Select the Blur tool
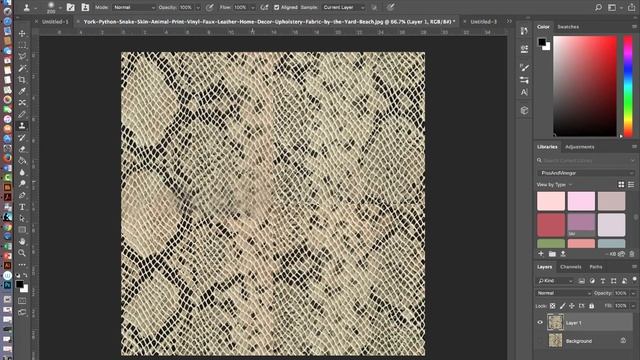Image resolution: width=640 pixels, height=360 pixels. [x=22, y=172]
